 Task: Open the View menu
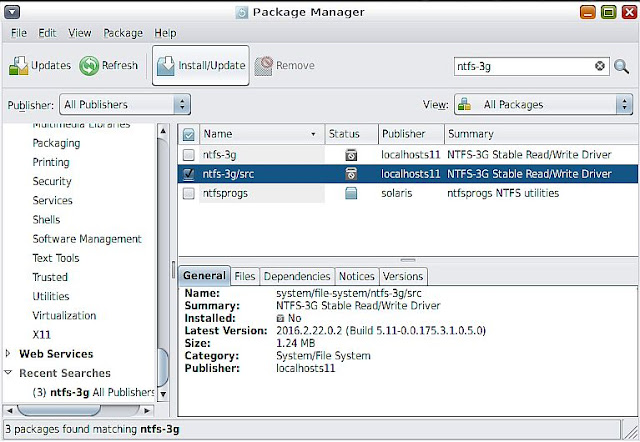[x=80, y=33]
